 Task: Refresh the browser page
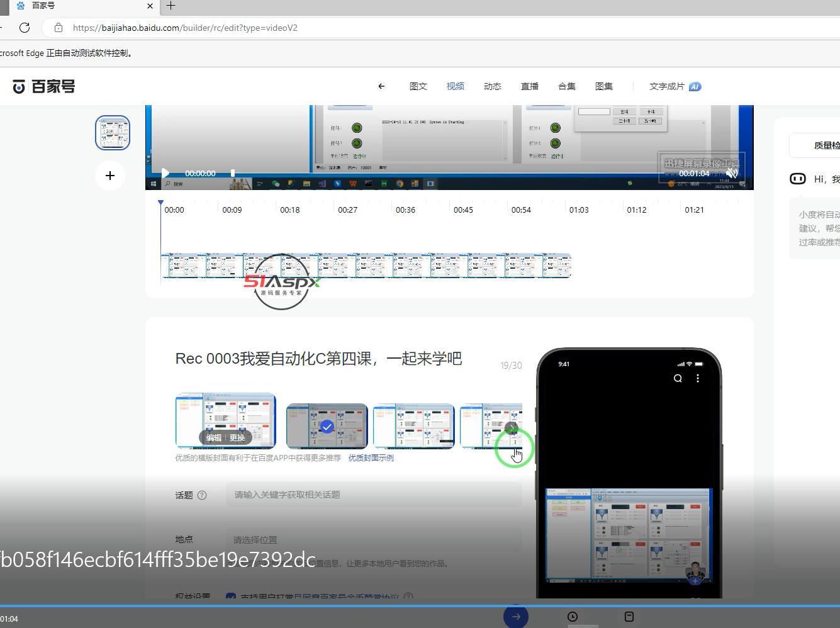[25, 28]
